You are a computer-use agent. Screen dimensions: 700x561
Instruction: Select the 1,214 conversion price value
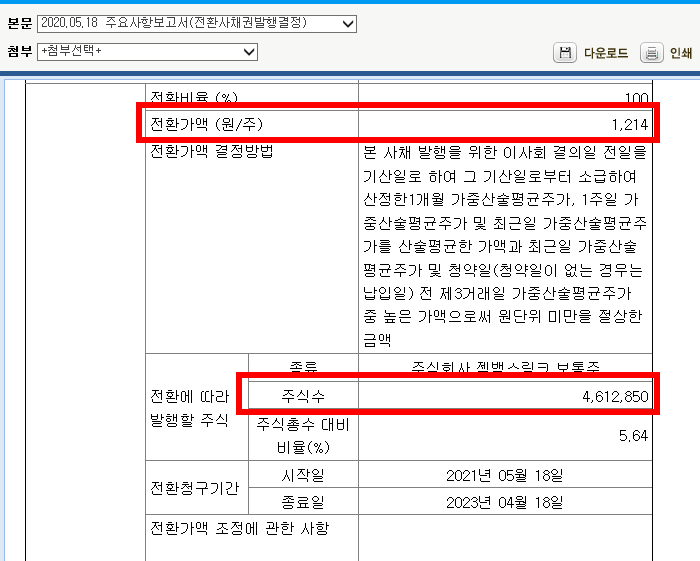[630, 124]
